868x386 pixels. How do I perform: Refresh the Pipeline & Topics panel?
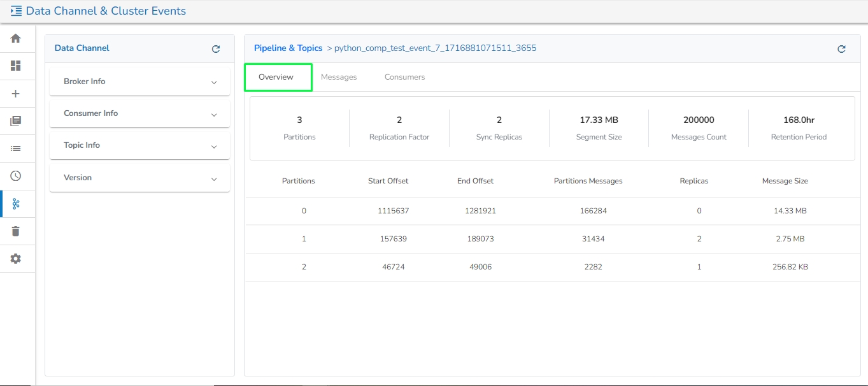(841, 49)
